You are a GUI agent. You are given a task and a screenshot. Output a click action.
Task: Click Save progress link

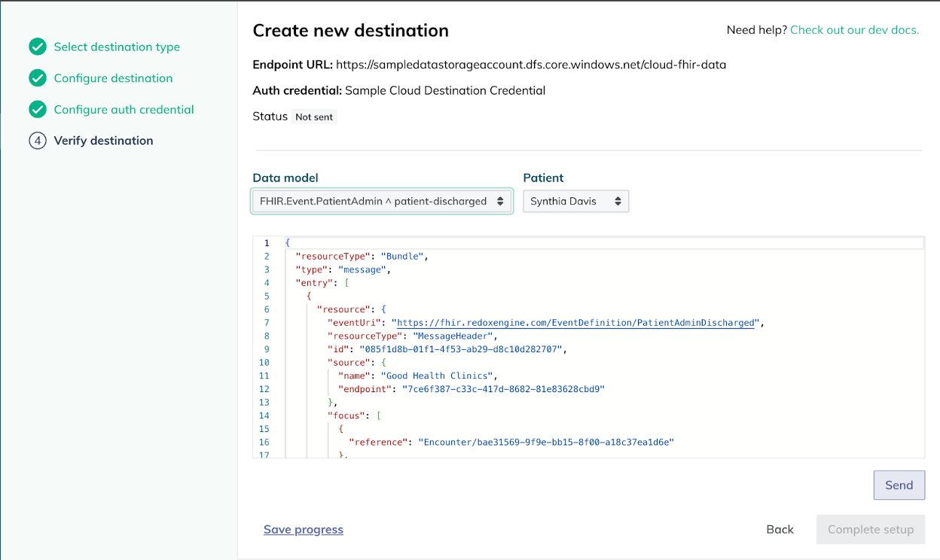coord(304,530)
